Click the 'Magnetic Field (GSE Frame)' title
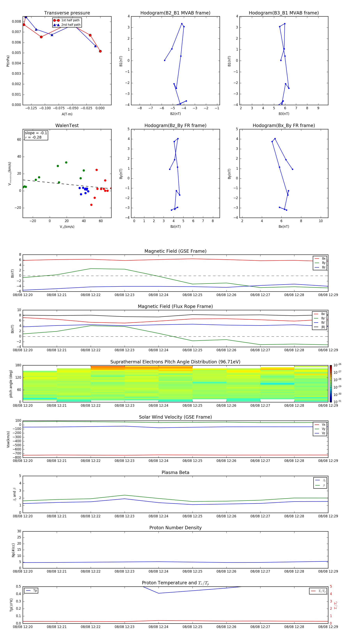 point(175,251)
